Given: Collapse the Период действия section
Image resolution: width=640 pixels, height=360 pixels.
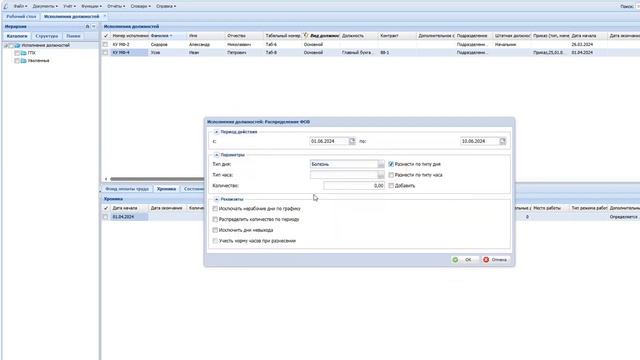Looking at the screenshot, I should click(216, 132).
